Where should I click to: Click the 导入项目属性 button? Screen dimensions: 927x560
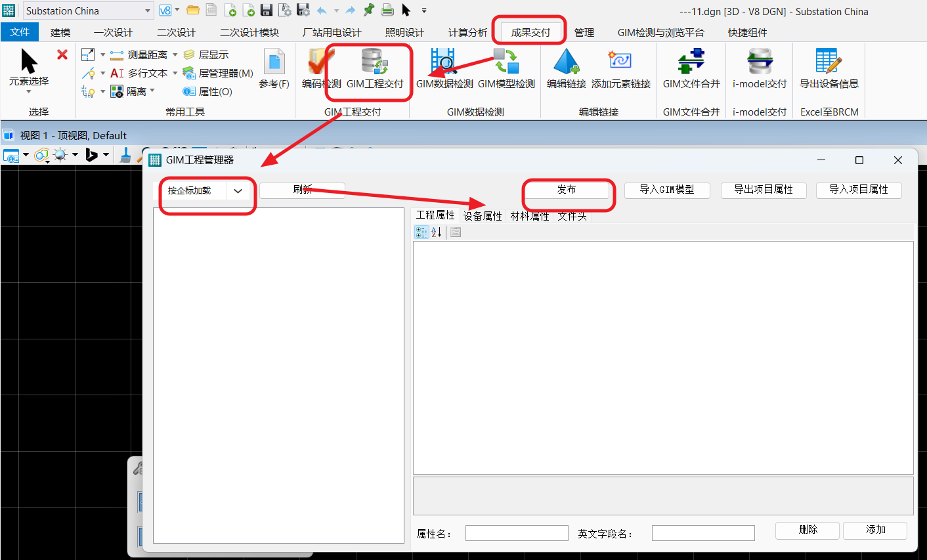[859, 190]
